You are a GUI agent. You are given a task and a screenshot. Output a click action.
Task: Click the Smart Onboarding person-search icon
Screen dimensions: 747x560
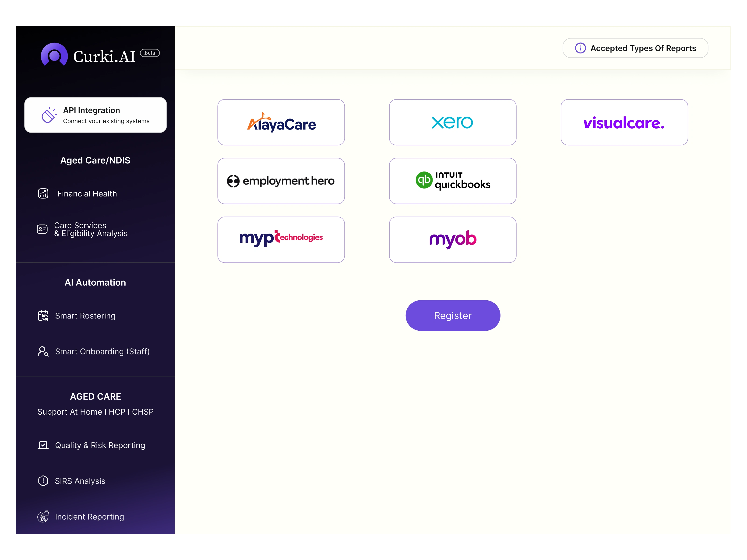(x=43, y=351)
